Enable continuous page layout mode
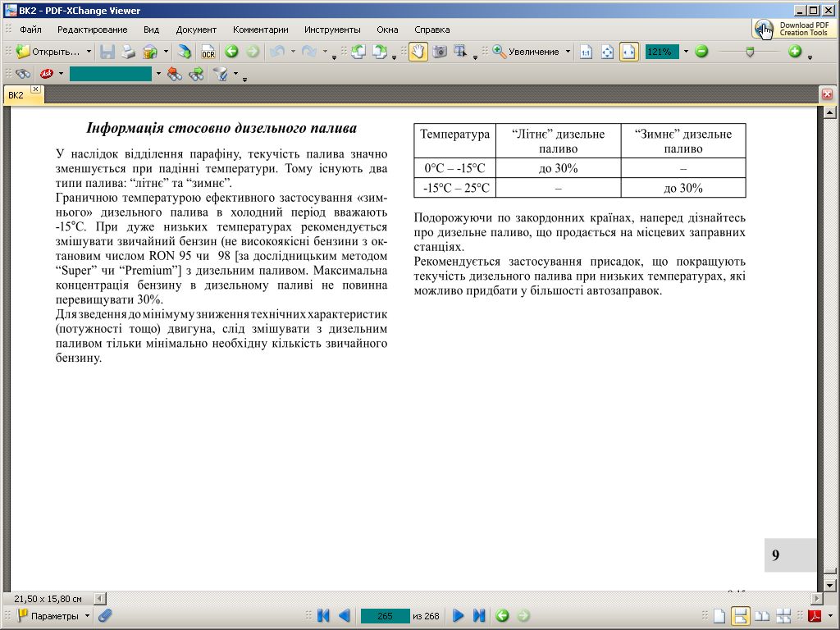Image resolution: width=840 pixels, height=630 pixels. point(741,615)
